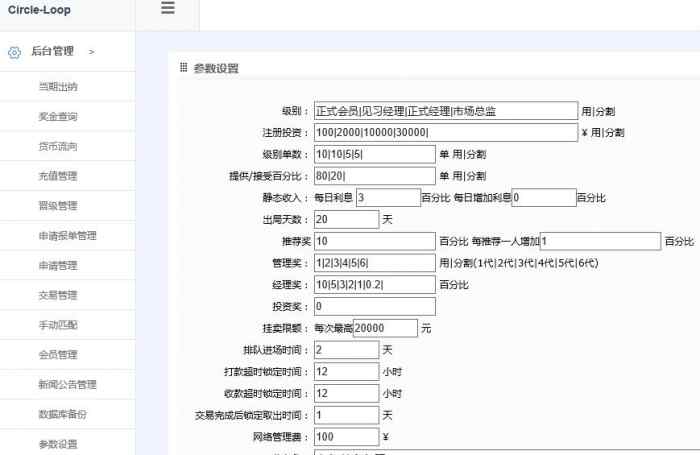Click the Circle-Loop logo text
The image size is (700, 455).
39,10
